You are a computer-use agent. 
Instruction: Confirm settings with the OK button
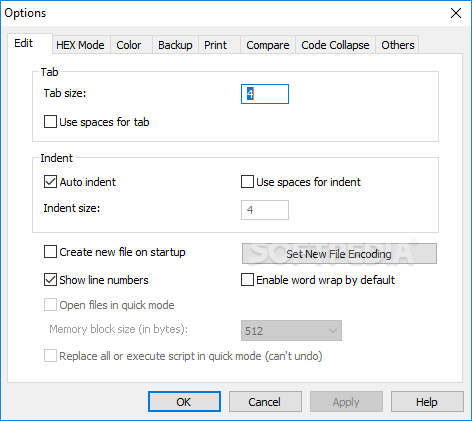pos(184,402)
